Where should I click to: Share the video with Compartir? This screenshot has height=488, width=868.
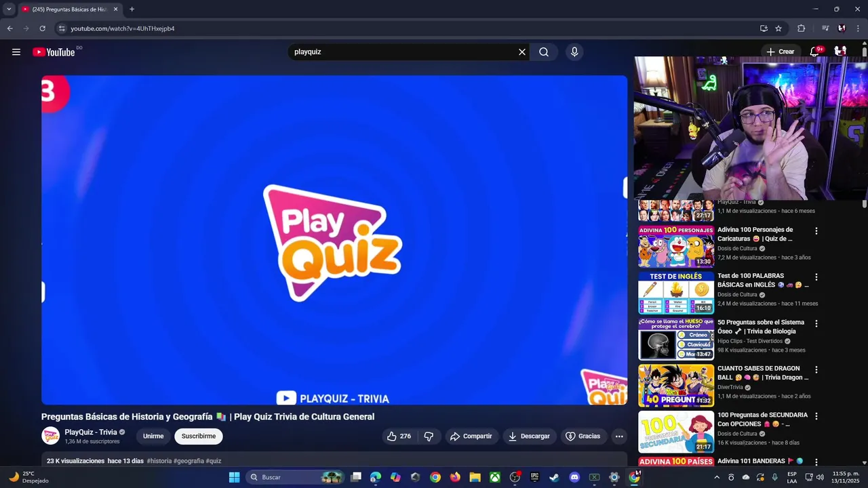coord(471,436)
